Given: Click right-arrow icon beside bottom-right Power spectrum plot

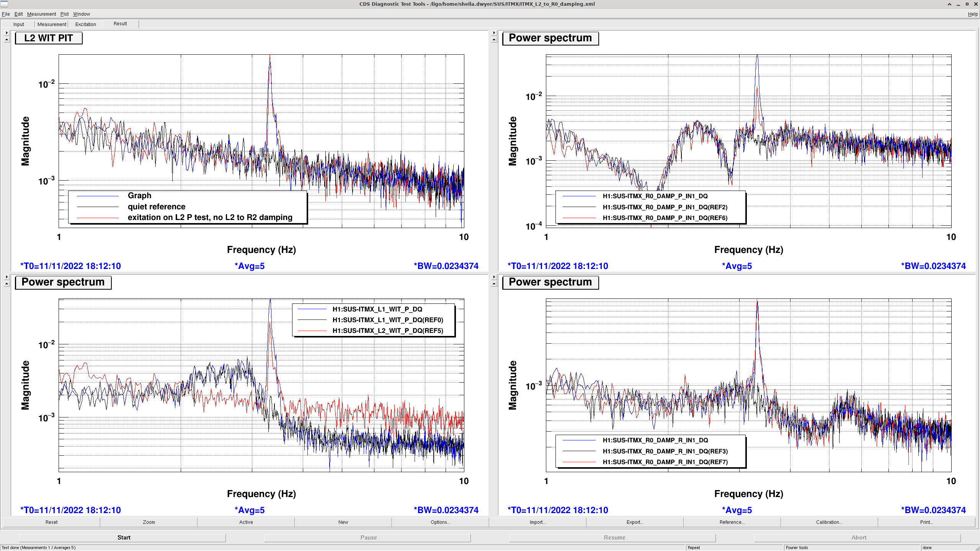Looking at the screenshot, I should (x=494, y=277).
